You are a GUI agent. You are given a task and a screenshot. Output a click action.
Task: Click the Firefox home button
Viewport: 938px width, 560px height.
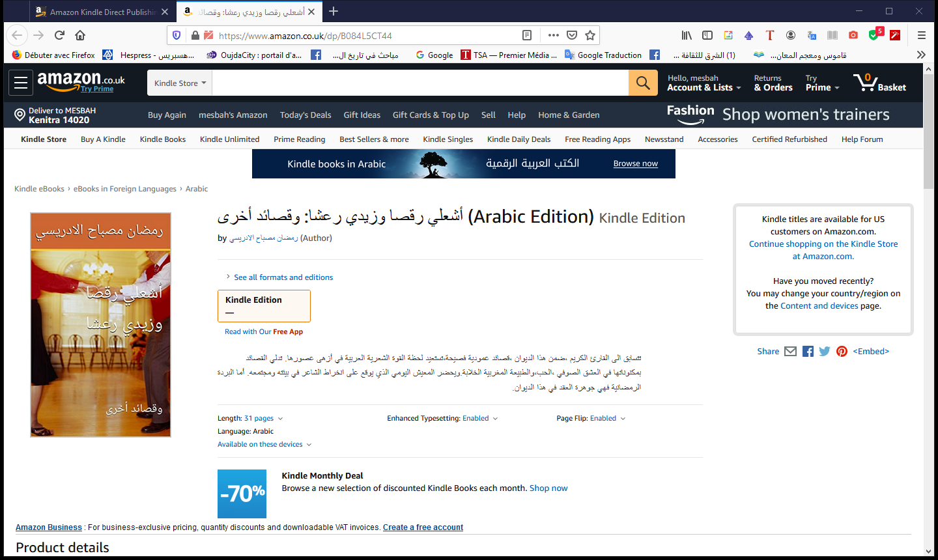click(x=80, y=35)
